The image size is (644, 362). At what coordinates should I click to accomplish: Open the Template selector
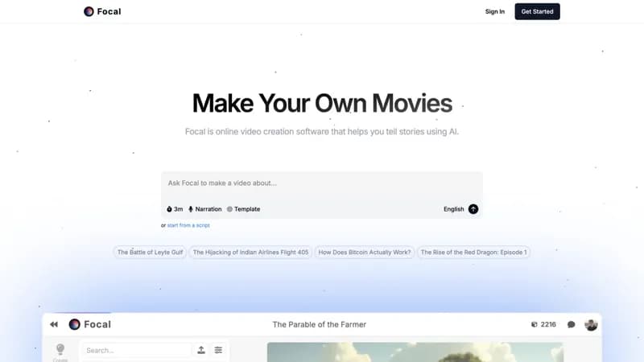(x=244, y=209)
